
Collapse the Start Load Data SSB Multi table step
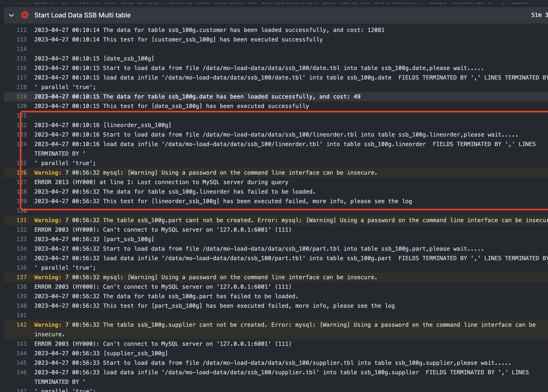[11, 15]
